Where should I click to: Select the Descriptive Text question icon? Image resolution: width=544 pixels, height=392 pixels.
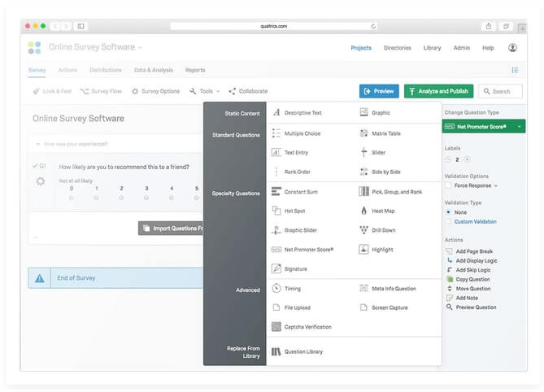tap(276, 112)
